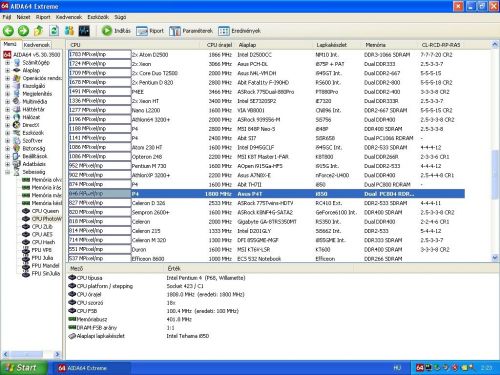Click the AIDA64 v5.30.3500 root item
Screen dimensions: 500x375
(32, 55)
